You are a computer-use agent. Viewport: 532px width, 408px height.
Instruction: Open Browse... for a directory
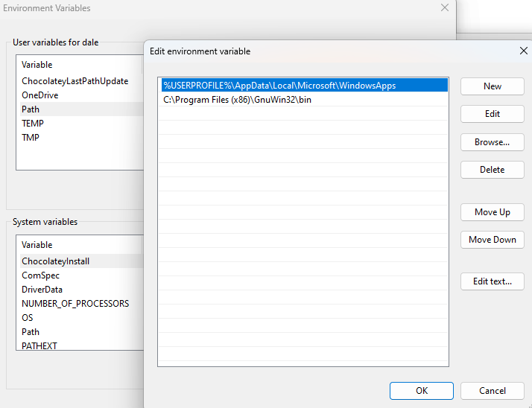tap(492, 142)
